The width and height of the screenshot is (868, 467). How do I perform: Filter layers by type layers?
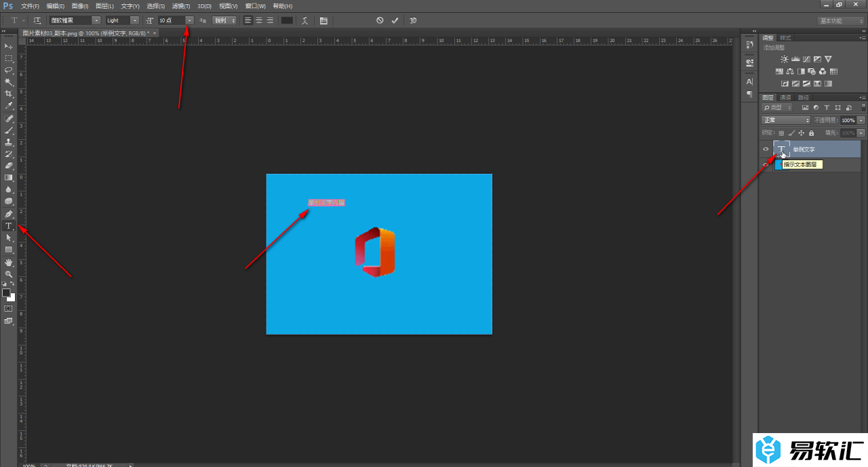click(827, 108)
